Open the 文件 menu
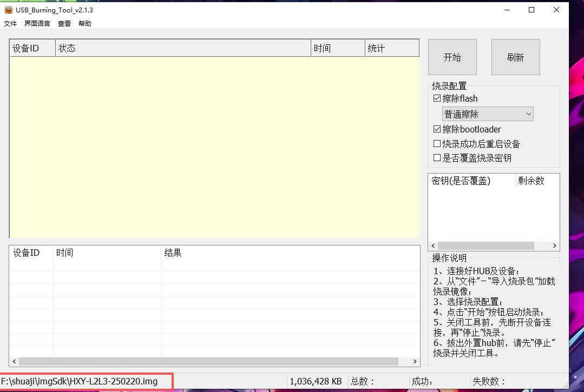Image resolution: width=584 pixels, height=392 pixels. click(x=10, y=24)
